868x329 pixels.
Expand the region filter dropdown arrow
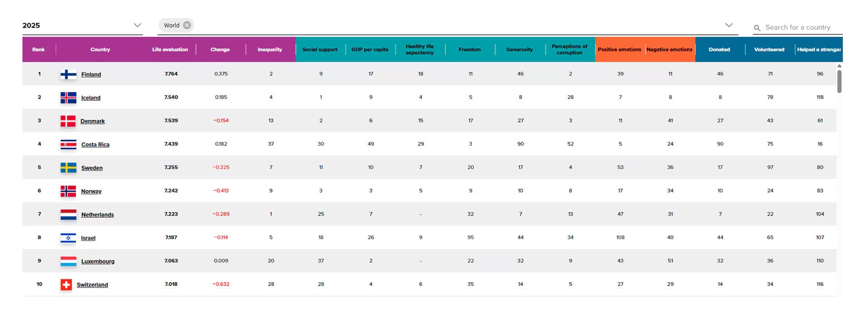pos(729,25)
